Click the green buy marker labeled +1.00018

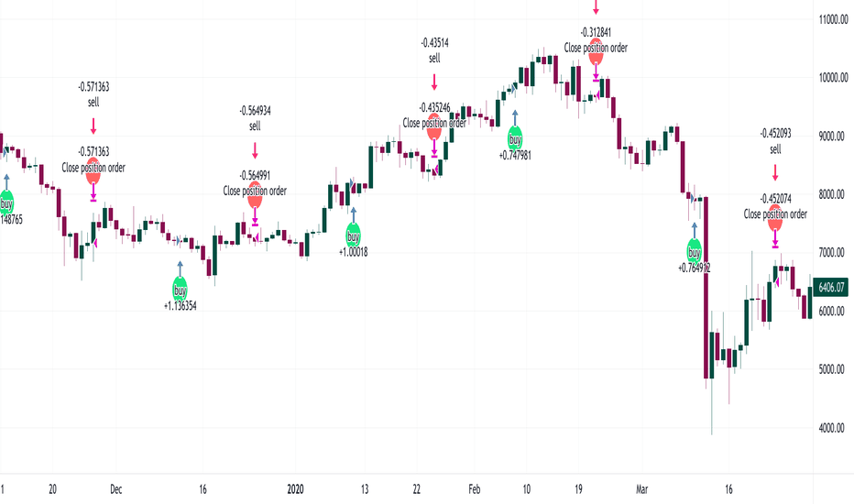(x=354, y=236)
